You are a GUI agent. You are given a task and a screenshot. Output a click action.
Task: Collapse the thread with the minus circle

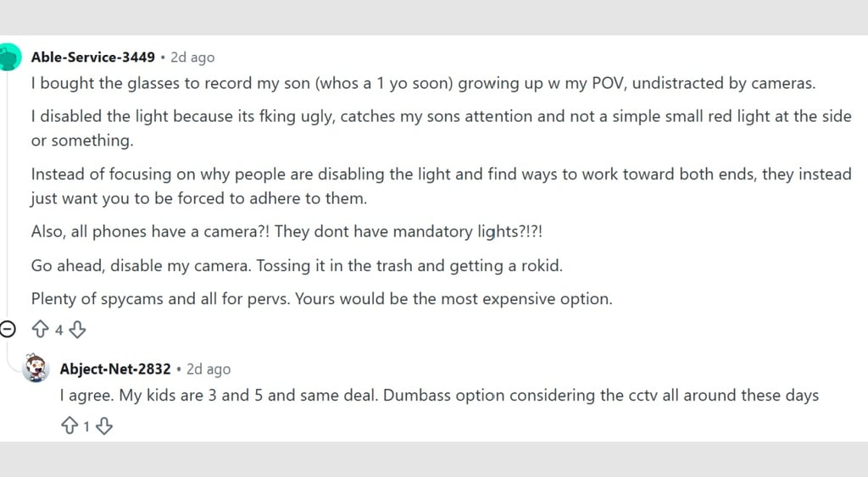pyautogui.click(x=7, y=330)
